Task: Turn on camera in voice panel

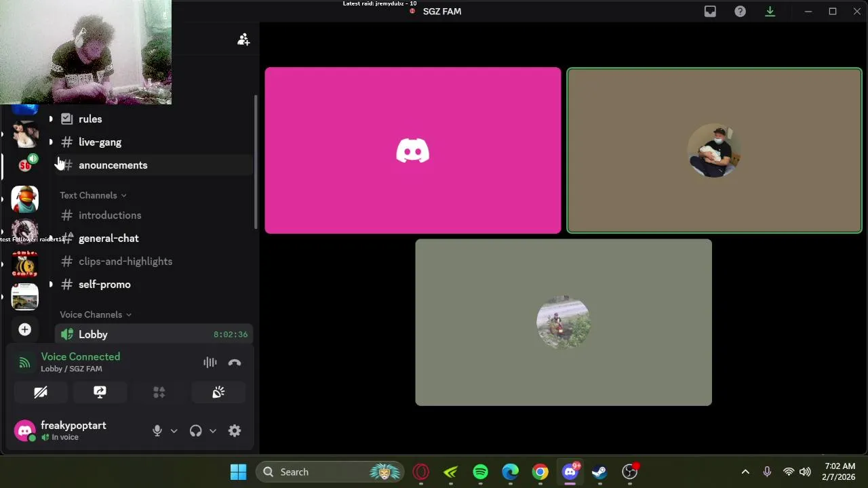Action: [x=41, y=392]
